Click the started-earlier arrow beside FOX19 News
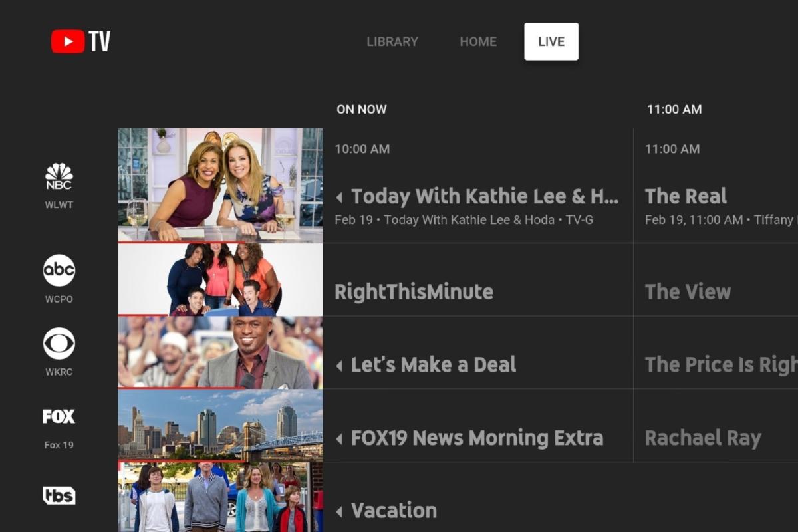This screenshot has width=798, height=532. (x=339, y=438)
